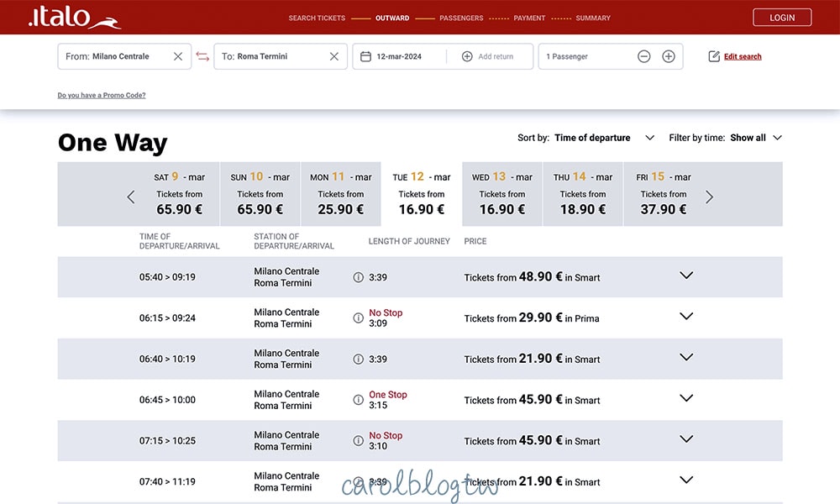Viewport: 840px width, 504px height.
Task: View journey info for 06:40 train
Action: tap(359, 359)
